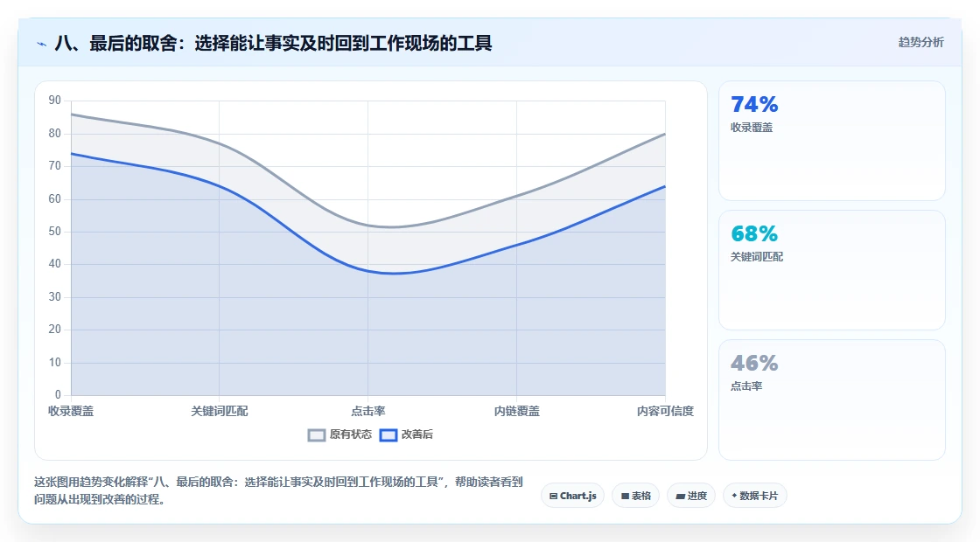Toggle the 原有状态 legend swatch
Viewport: 980px width, 542px height.
317,435
